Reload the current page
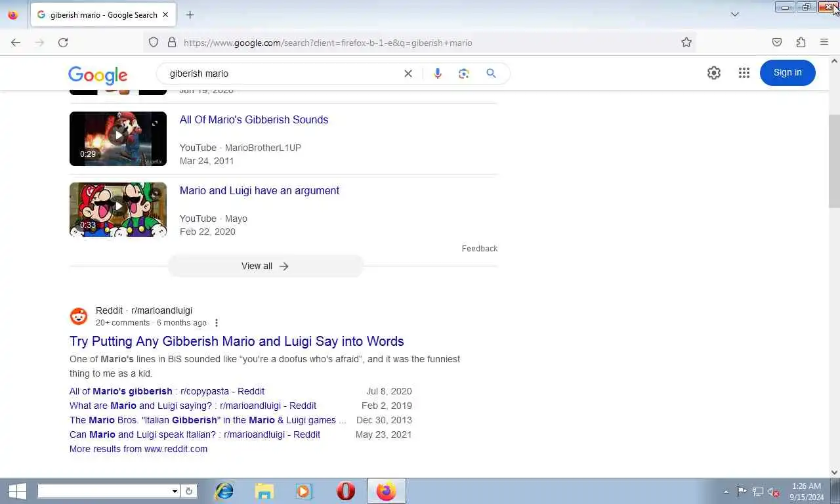 click(x=63, y=43)
